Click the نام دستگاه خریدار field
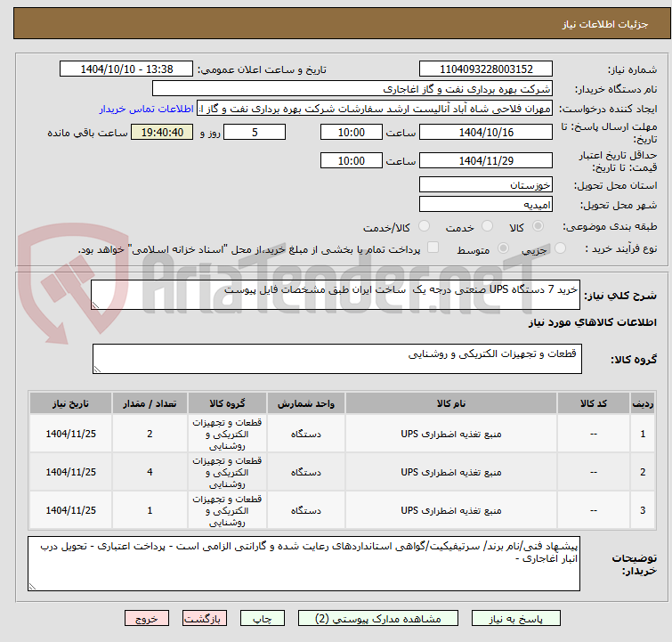Screen dimensions: 672x642 [x=352, y=89]
